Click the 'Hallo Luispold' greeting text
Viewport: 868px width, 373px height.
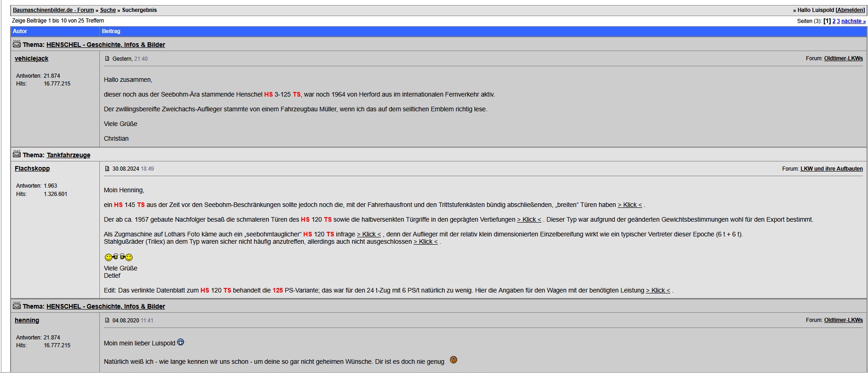point(816,10)
